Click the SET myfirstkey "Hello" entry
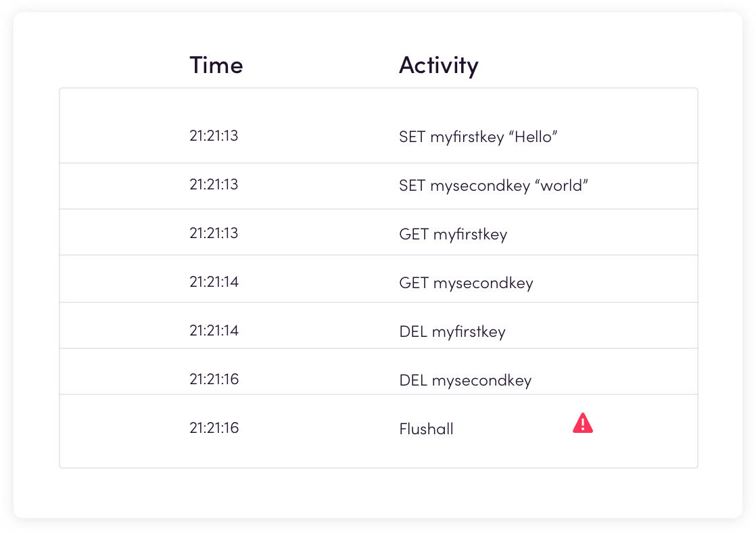Viewport: 756px width, 533px height. pyautogui.click(x=478, y=137)
